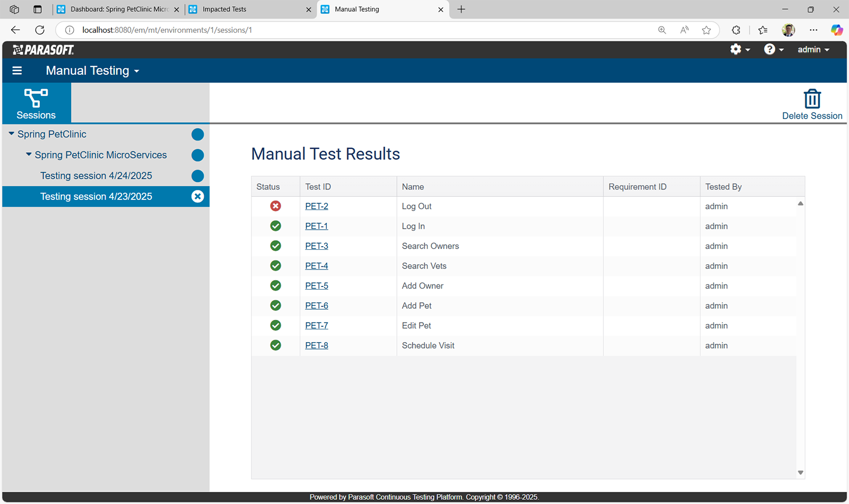This screenshot has height=504, width=849.
Task: Open the Delete Session trash icon
Action: tap(812, 99)
